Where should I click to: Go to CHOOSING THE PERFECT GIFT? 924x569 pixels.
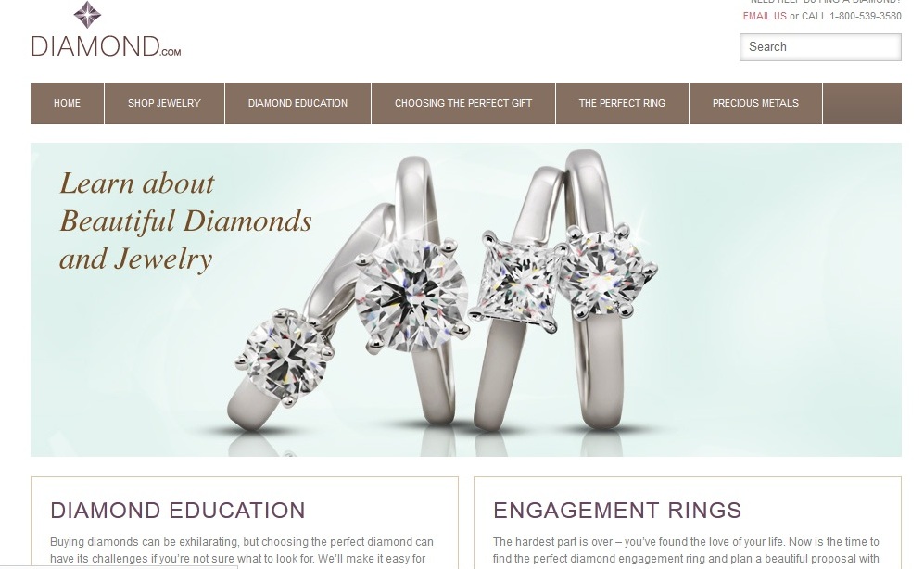[463, 103]
